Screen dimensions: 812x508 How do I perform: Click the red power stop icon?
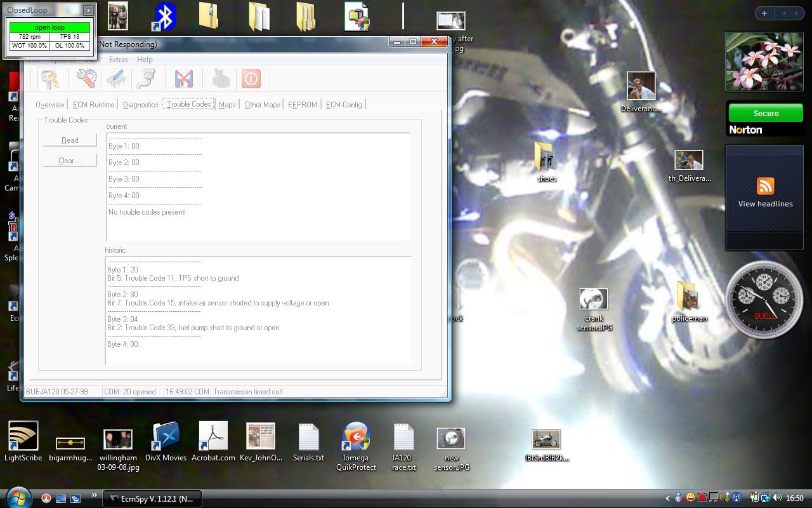[x=251, y=79]
